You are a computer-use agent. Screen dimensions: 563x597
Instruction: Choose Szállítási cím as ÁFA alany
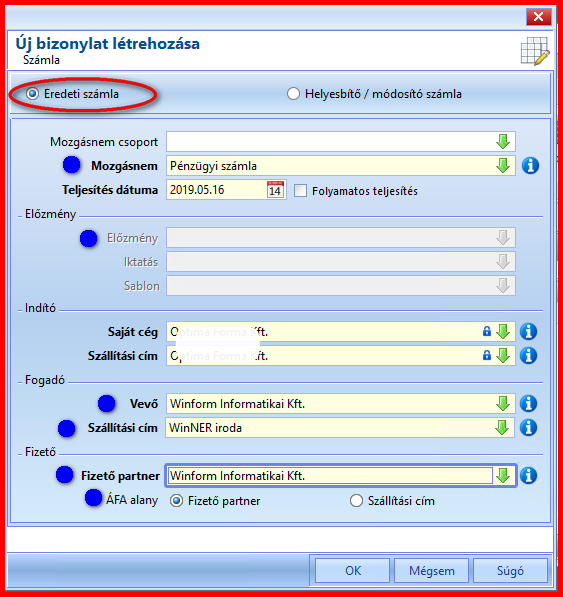pyautogui.click(x=356, y=501)
